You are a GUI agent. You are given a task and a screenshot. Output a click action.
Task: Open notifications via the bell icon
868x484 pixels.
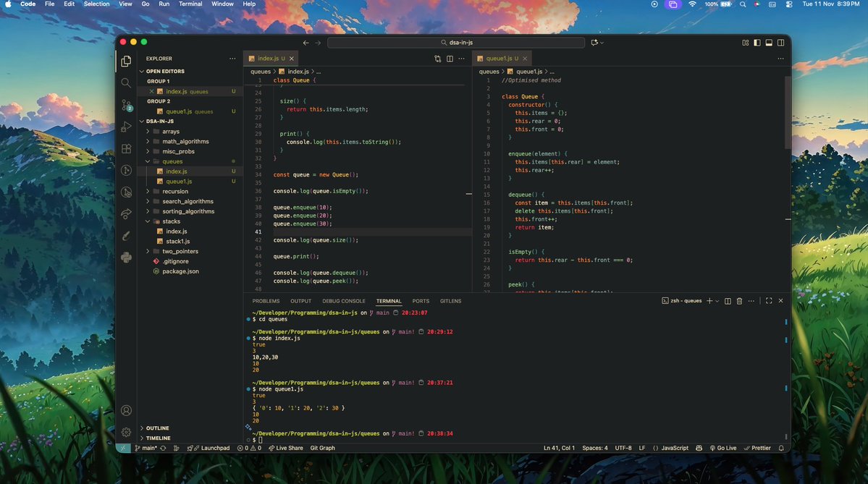[780, 448]
